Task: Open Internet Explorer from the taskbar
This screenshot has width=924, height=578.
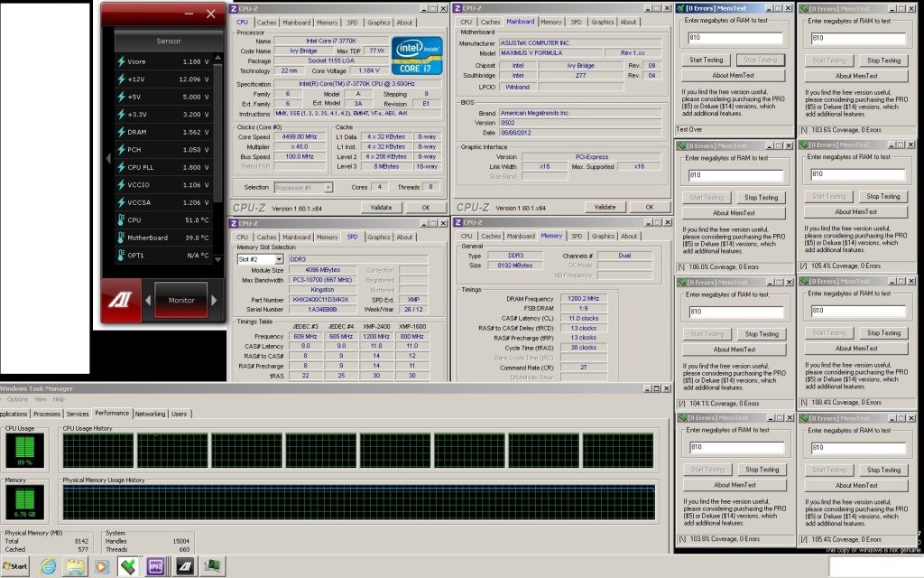Action: coord(48,566)
